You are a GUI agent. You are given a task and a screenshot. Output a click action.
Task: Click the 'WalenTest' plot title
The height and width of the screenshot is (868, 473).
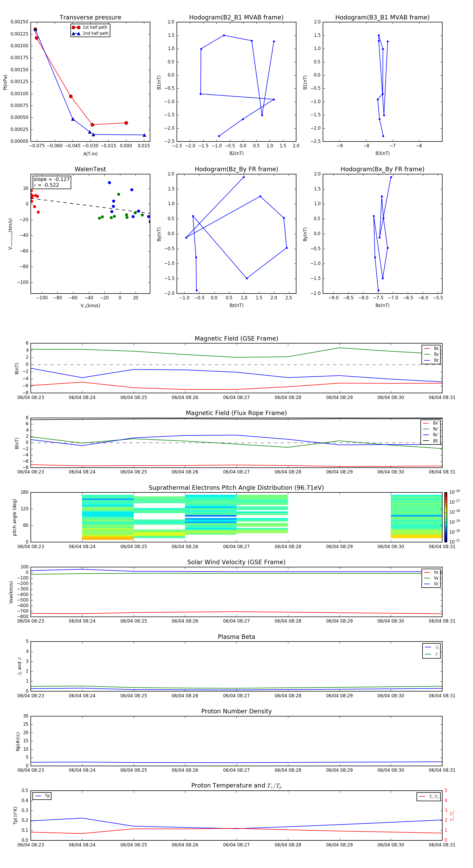click(90, 169)
